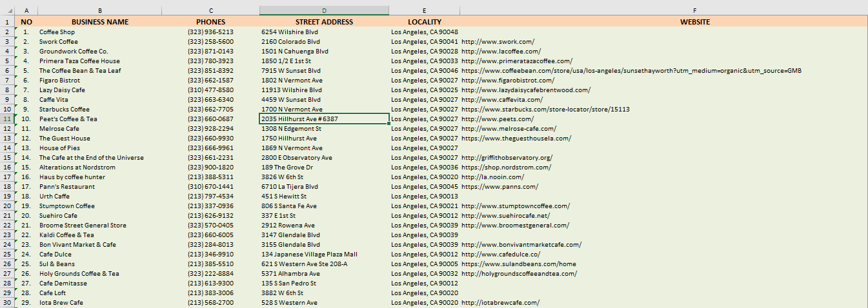Image resolution: width=868 pixels, height=308 pixels.
Task: Select Alterations at Nordstrom cell
Action: tap(100, 167)
